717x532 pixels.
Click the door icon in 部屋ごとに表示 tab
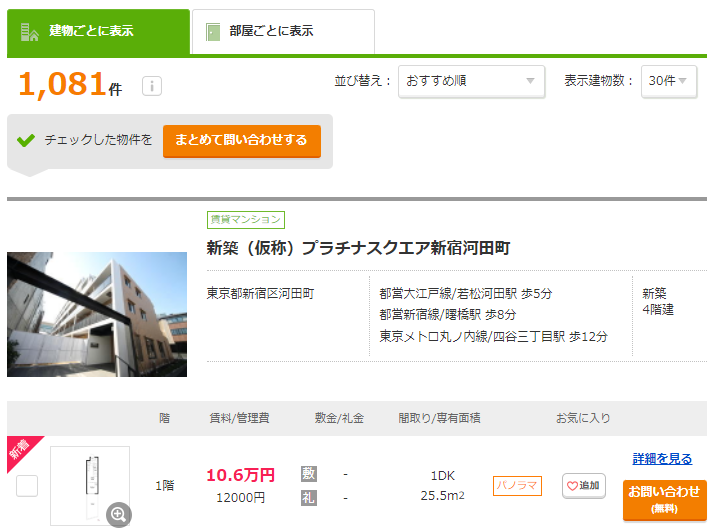pos(213,32)
